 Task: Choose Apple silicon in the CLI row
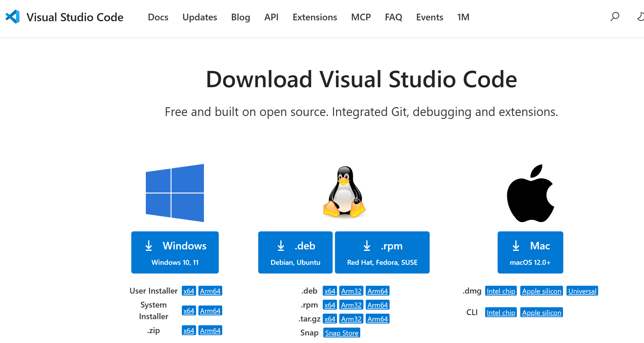542,312
